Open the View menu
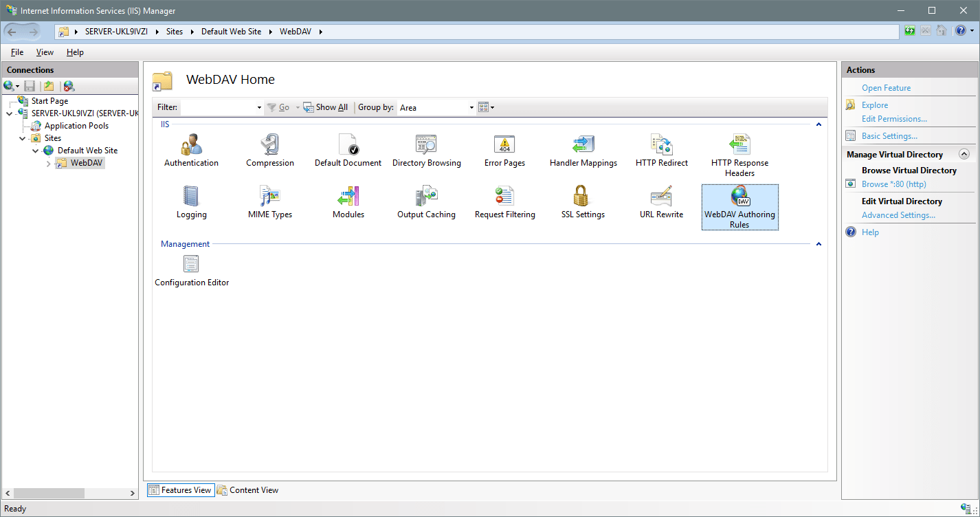The height and width of the screenshot is (517, 980). [45, 52]
